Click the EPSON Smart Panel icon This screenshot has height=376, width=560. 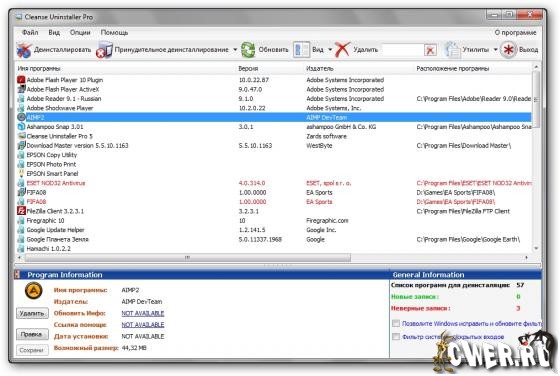click(21, 174)
